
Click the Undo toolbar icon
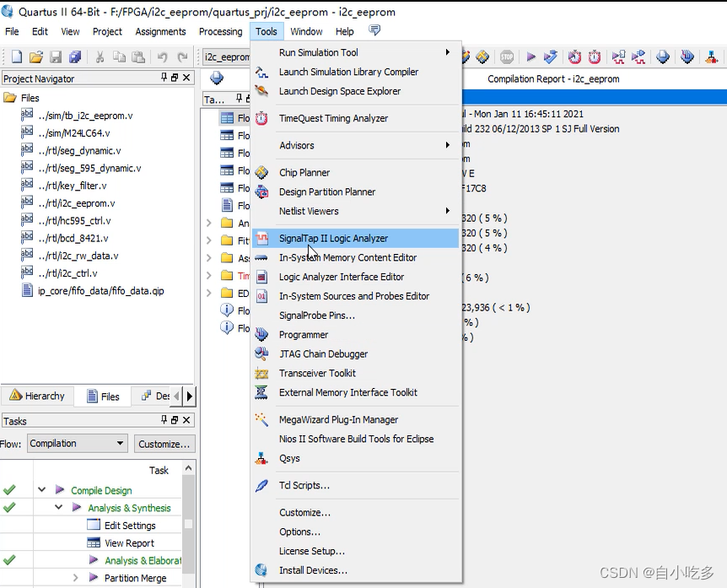[x=162, y=57]
